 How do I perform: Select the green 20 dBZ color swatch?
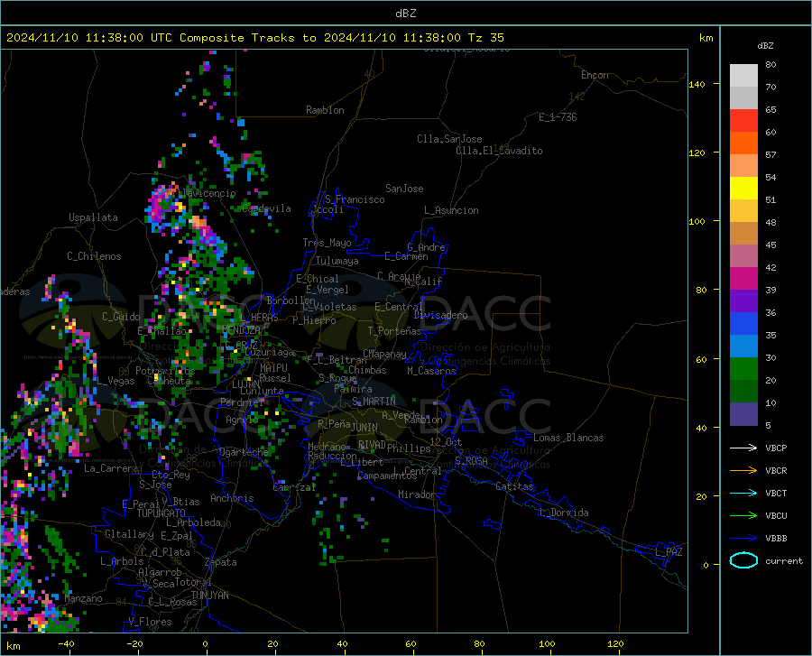pos(743,369)
